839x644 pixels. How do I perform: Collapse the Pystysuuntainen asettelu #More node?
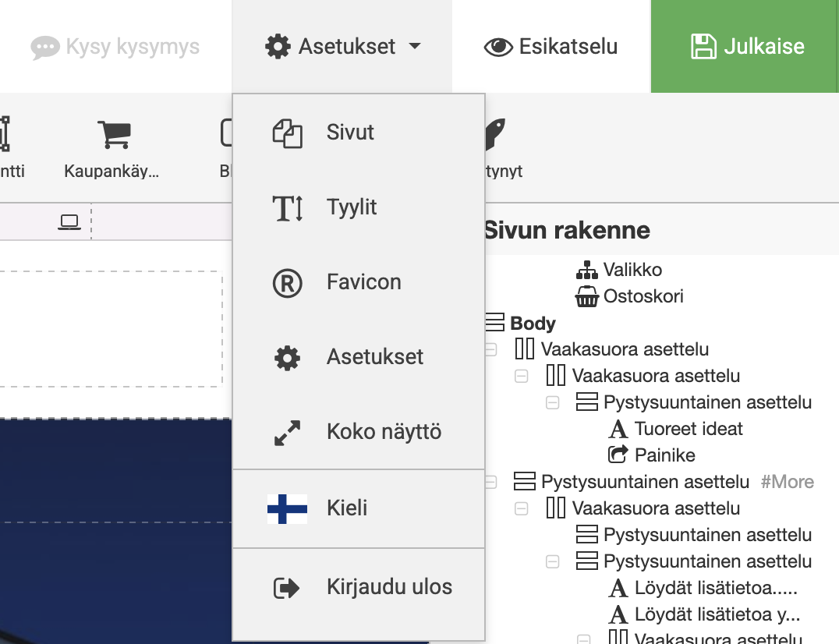click(490, 482)
